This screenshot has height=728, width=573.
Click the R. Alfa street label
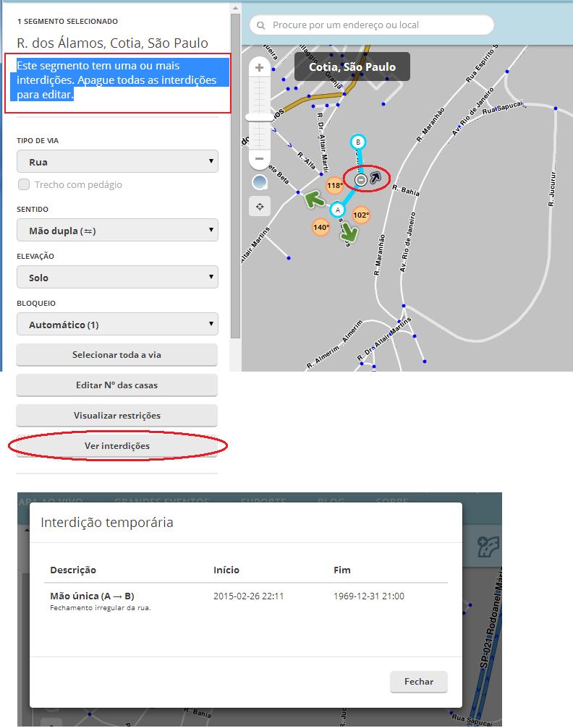[306, 160]
